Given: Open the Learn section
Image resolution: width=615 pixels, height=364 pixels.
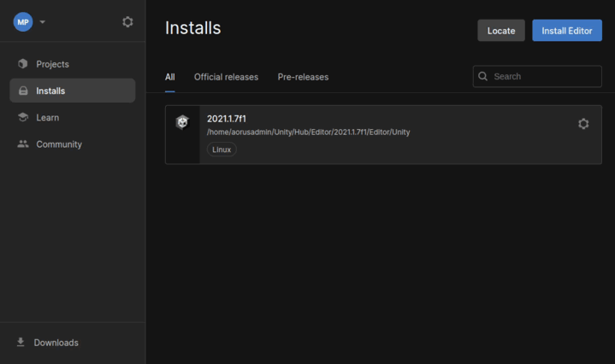Looking at the screenshot, I should [x=73, y=117].
